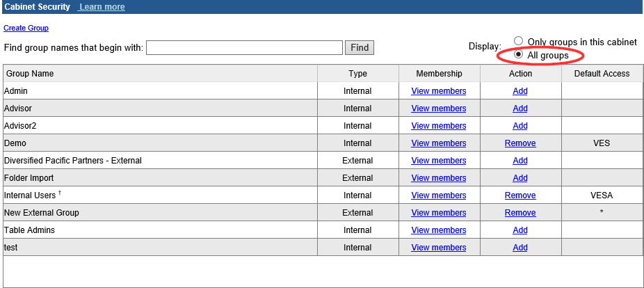The height and width of the screenshot is (288, 644).
Task: Select the "All groups" radio button
Action: [x=518, y=55]
